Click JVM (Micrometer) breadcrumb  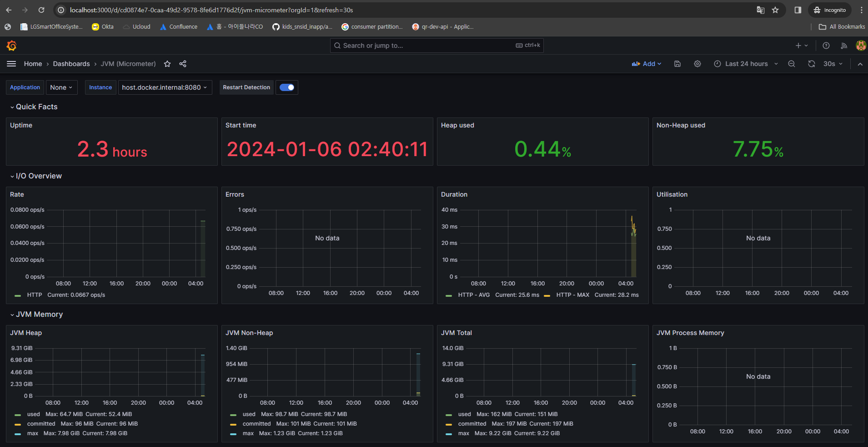point(128,64)
